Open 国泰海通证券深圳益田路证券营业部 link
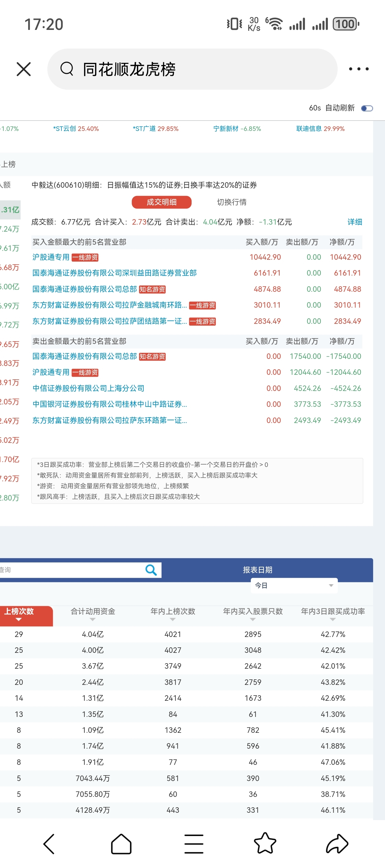 coord(114,273)
